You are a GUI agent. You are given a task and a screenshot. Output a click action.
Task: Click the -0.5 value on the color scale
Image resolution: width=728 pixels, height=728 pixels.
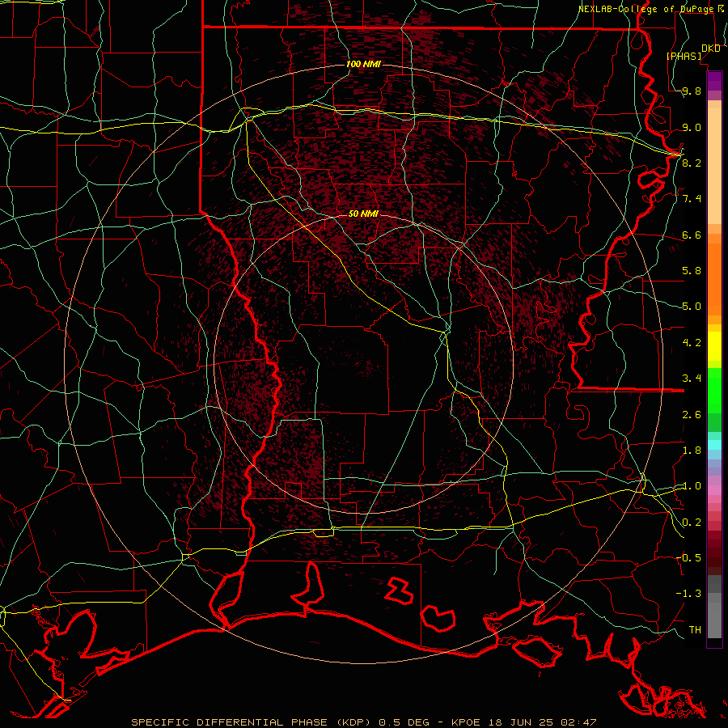688,557
